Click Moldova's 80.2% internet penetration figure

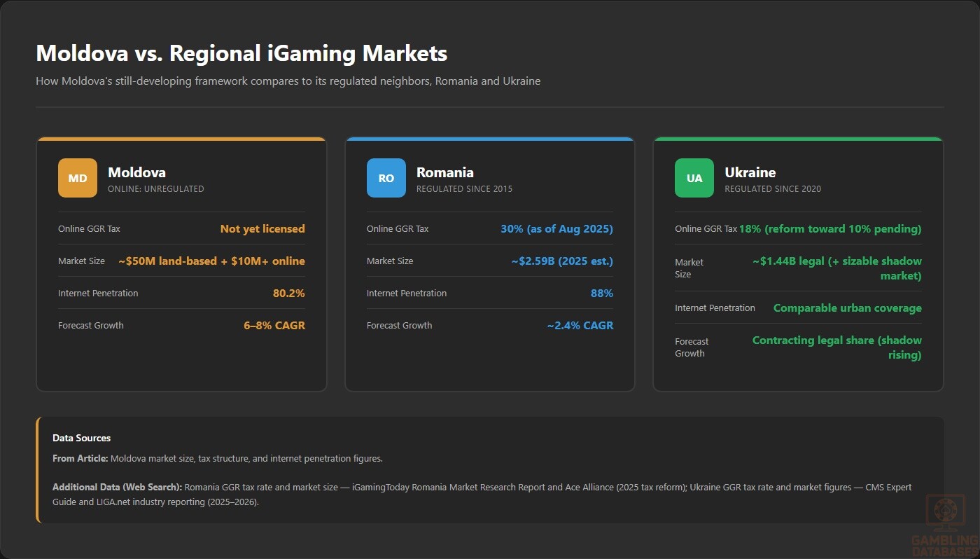pos(289,293)
